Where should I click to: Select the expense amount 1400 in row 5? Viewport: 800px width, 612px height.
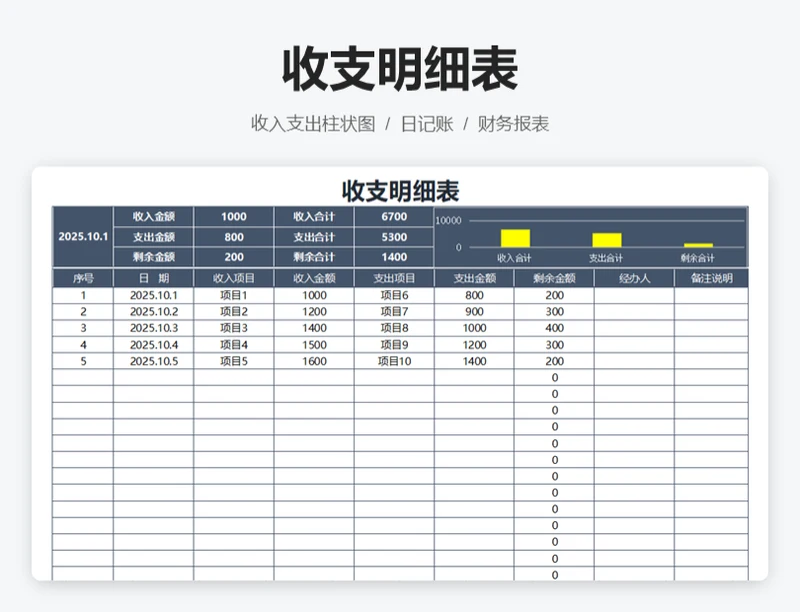pos(474,361)
